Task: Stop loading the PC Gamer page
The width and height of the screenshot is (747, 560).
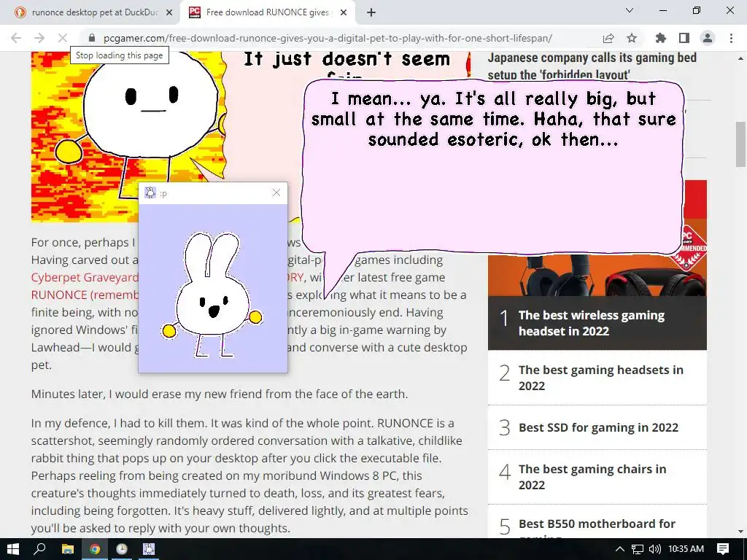Action: 63,38
